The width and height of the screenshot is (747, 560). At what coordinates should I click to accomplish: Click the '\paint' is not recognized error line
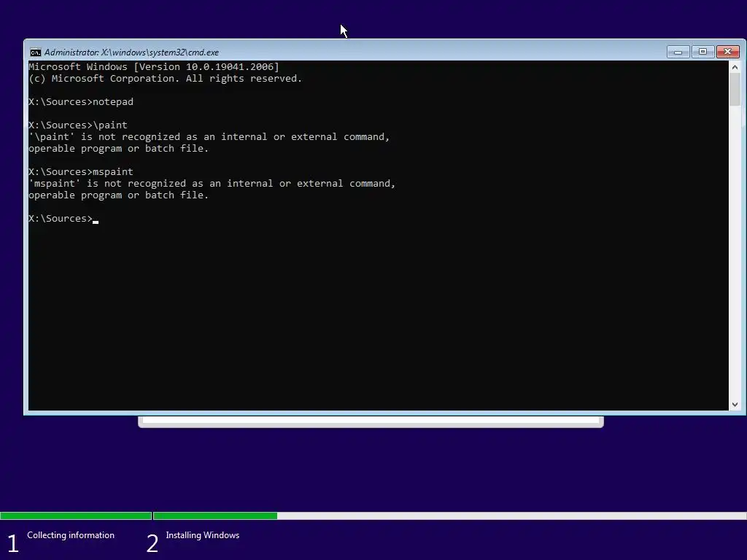[209, 136]
